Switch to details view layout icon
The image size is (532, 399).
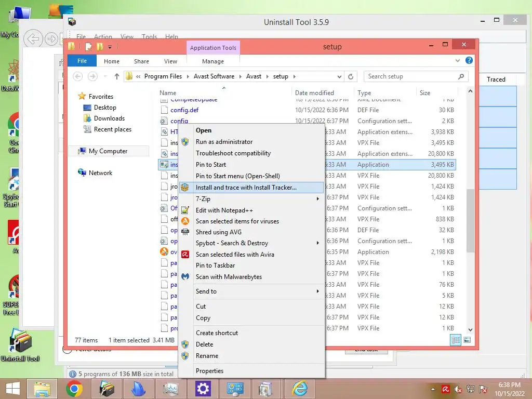pyautogui.click(x=456, y=340)
